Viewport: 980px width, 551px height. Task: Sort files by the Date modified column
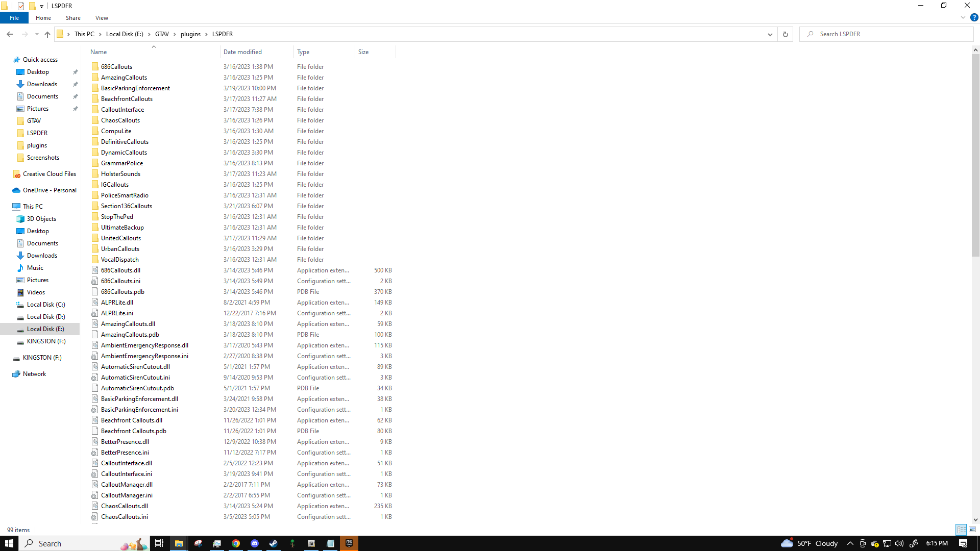242,52
